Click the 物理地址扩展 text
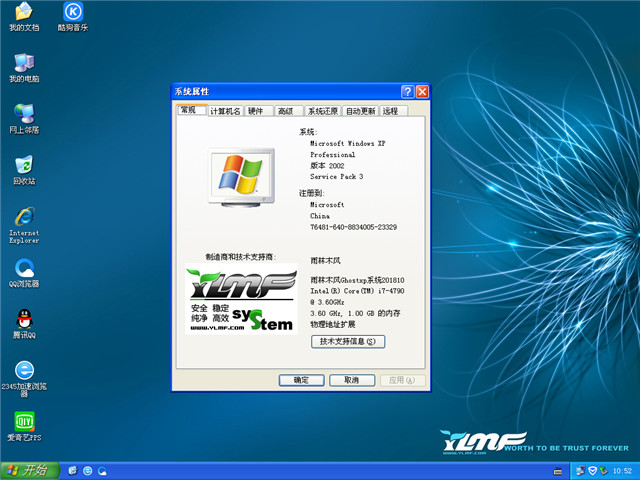Viewport: 640px width, 480px height. tap(333, 324)
